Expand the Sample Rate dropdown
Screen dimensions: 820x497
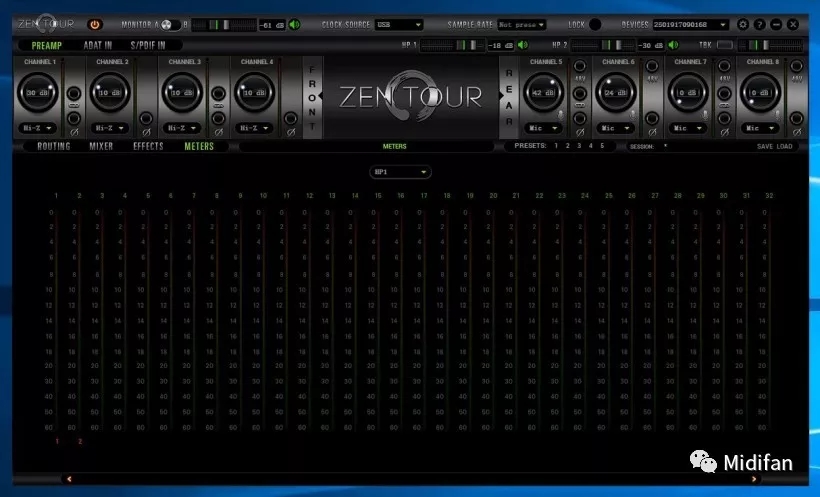click(521, 24)
